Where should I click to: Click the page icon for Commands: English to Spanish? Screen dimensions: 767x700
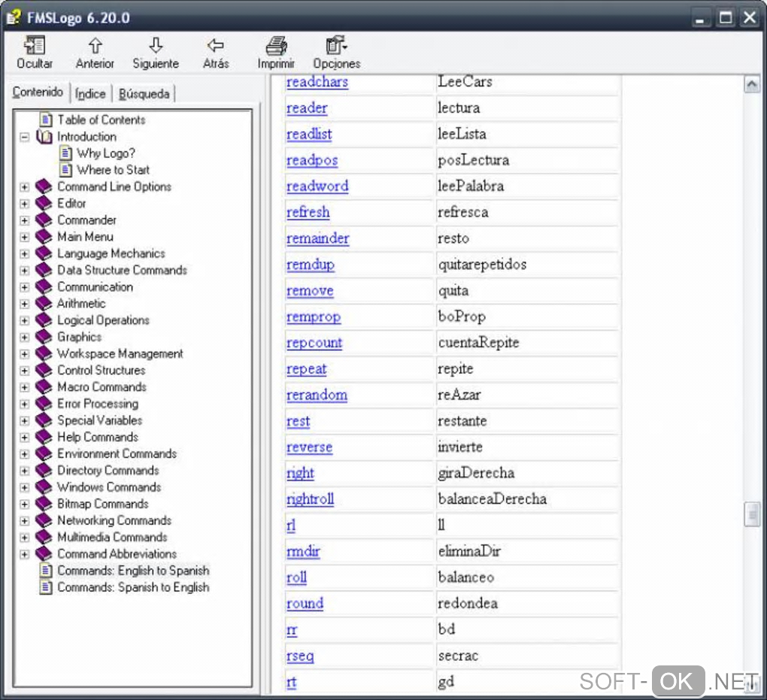[46, 571]
